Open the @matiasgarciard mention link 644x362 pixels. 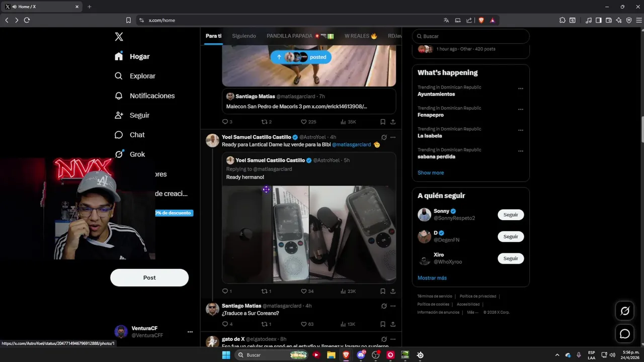click(351, 145)
